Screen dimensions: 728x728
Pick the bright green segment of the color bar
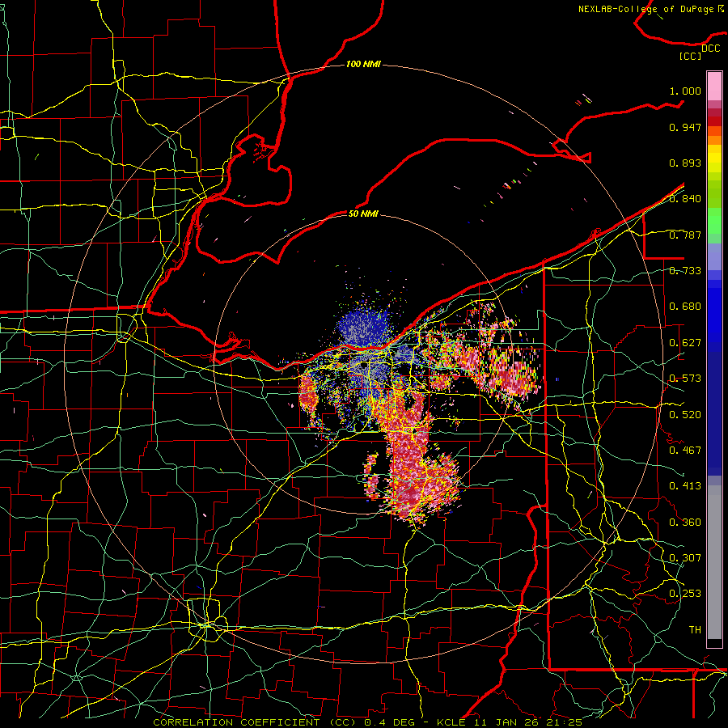[714, 221]
